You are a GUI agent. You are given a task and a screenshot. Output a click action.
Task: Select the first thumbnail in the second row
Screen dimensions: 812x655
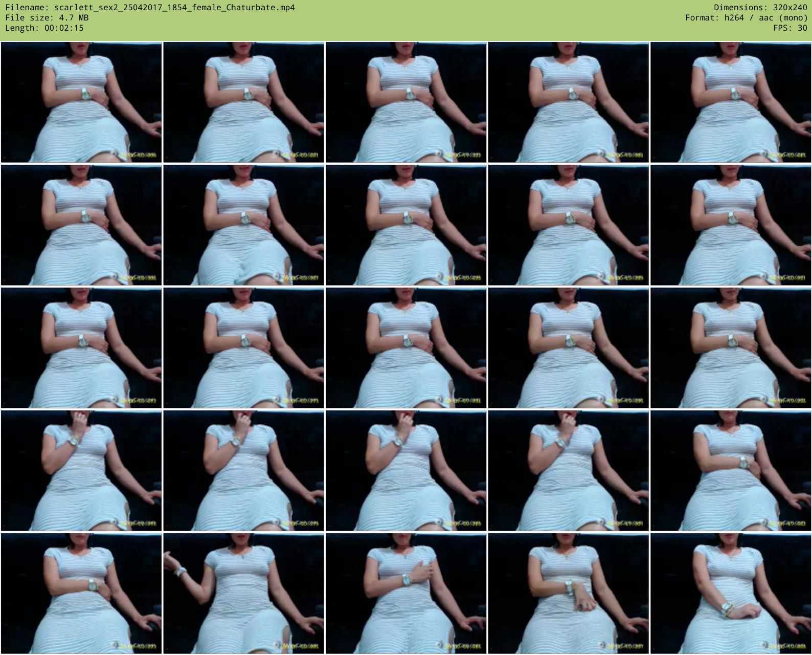[81, 225]
